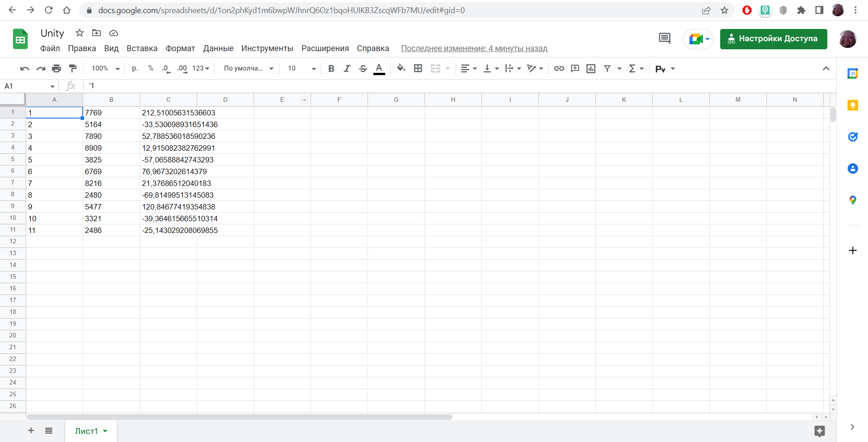Open the Данные menu
This screenshot has width=868, height=442.
[218, 48]
